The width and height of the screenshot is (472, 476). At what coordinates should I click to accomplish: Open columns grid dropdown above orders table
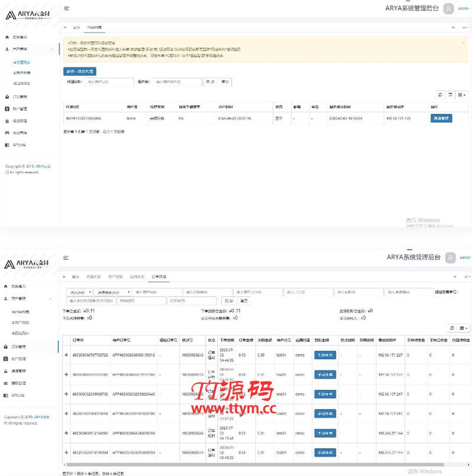463,328
